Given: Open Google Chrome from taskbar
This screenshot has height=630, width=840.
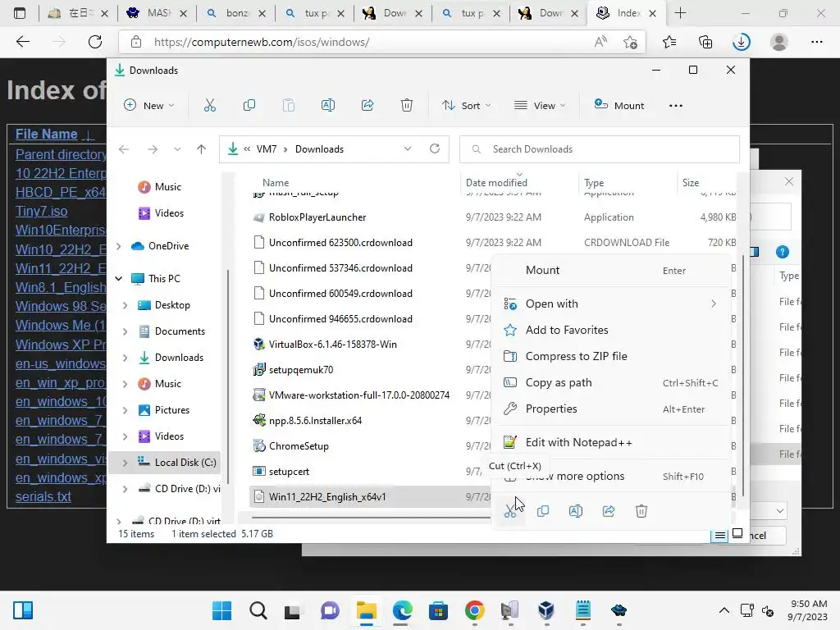Looking at the screenshot, I should coord(475,610).
